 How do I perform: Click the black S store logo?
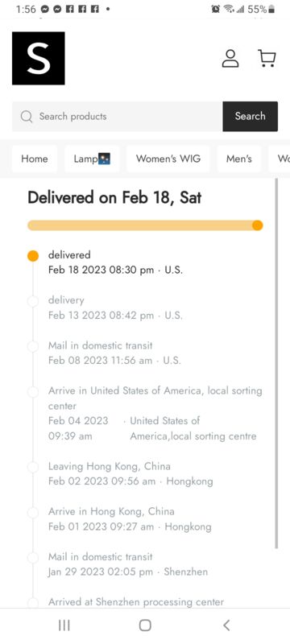38,58
